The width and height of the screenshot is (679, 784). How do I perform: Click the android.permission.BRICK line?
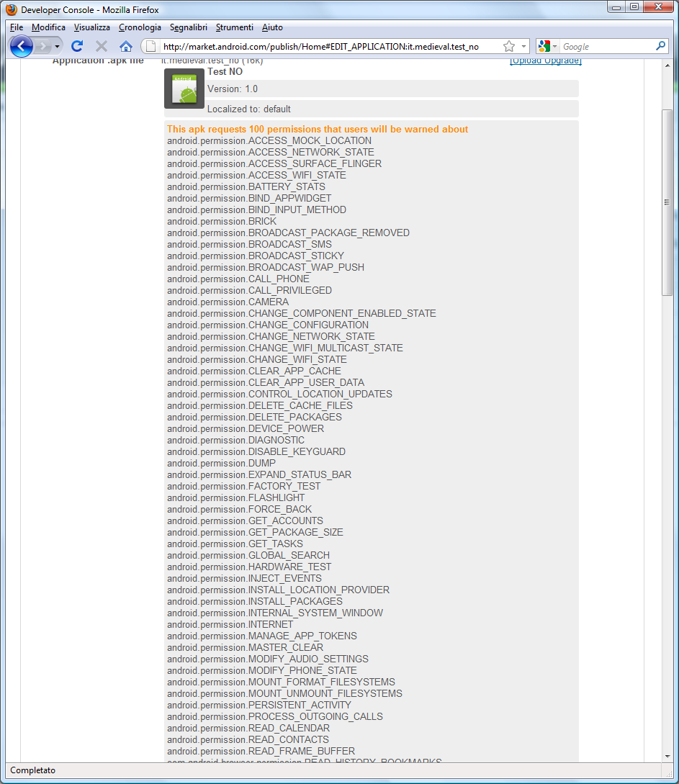[x=222, y=222]
